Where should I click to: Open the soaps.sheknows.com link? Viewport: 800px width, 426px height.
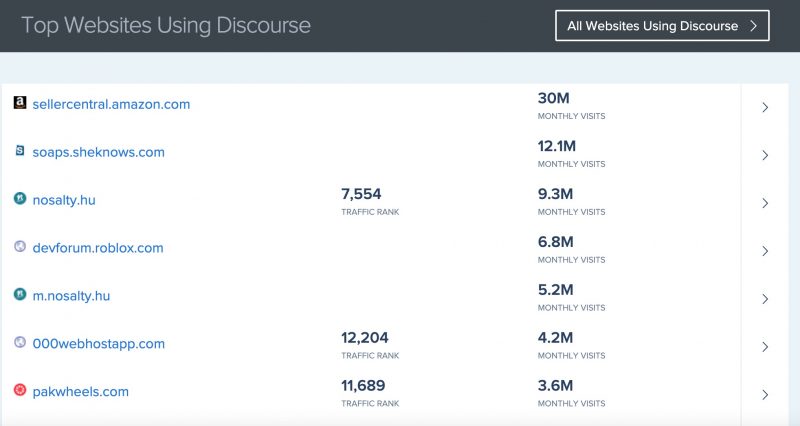[98, 152]
